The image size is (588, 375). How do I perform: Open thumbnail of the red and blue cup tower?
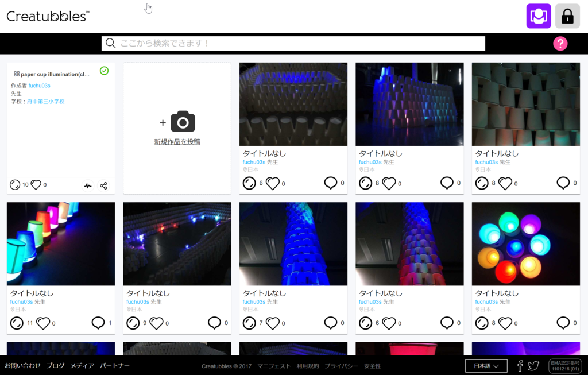pos(409,244)
